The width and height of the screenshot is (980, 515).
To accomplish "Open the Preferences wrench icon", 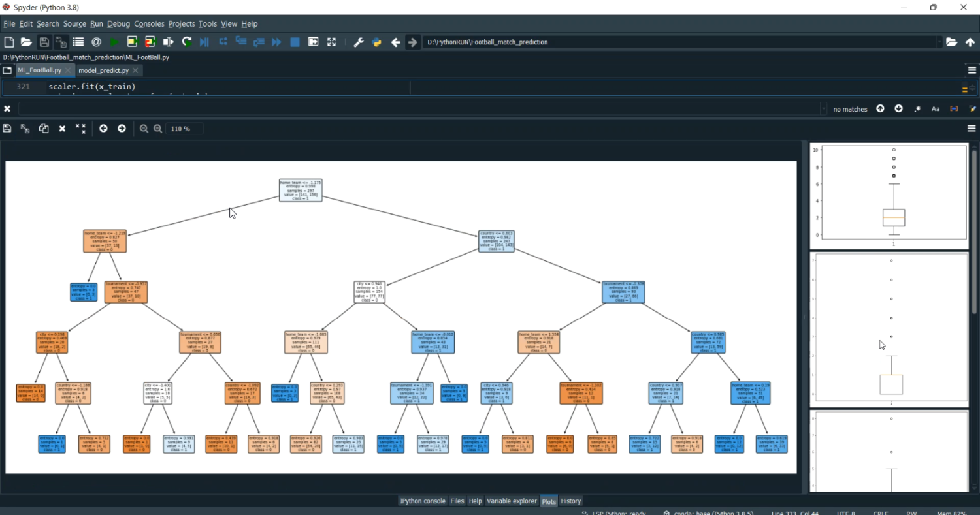I will click(x=358, y=42).
